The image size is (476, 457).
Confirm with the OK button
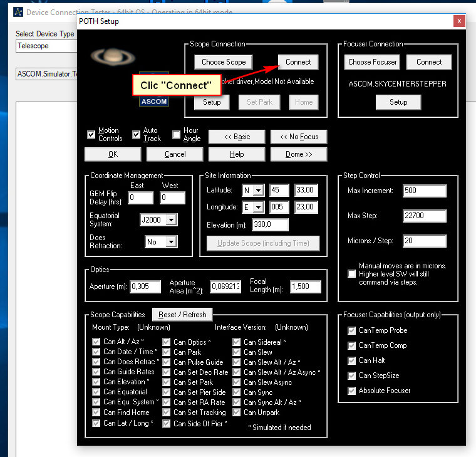pos(113,154)
